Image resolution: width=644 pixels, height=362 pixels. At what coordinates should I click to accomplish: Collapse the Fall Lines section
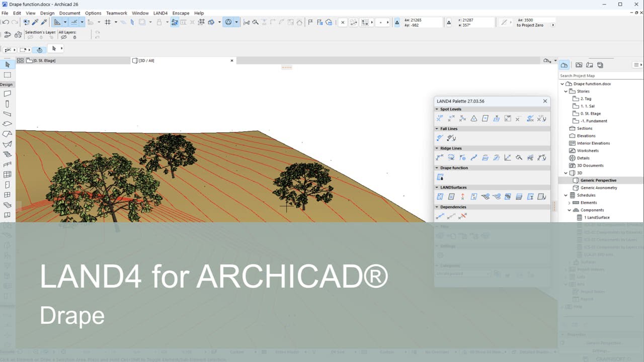pyautogui.click(x=437, y=129)
